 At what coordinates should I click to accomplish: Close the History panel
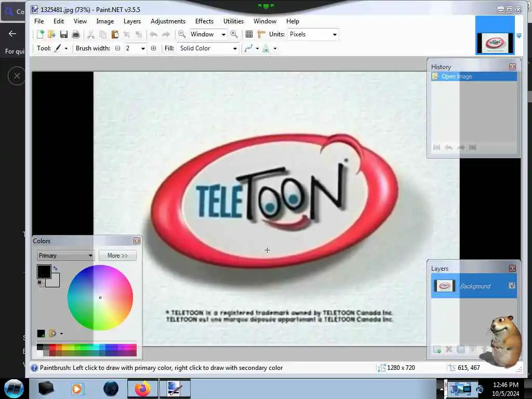pos(512,67)
